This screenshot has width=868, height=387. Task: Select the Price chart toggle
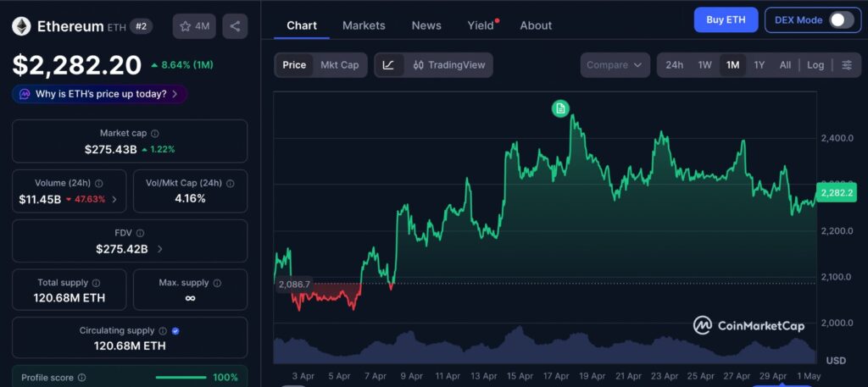294,65
